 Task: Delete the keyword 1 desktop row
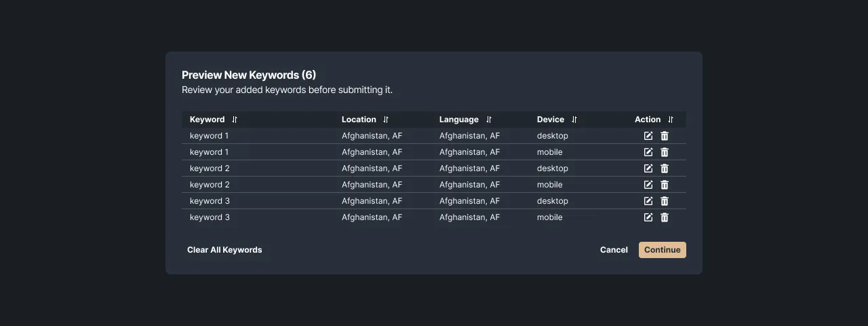[665, 136]
